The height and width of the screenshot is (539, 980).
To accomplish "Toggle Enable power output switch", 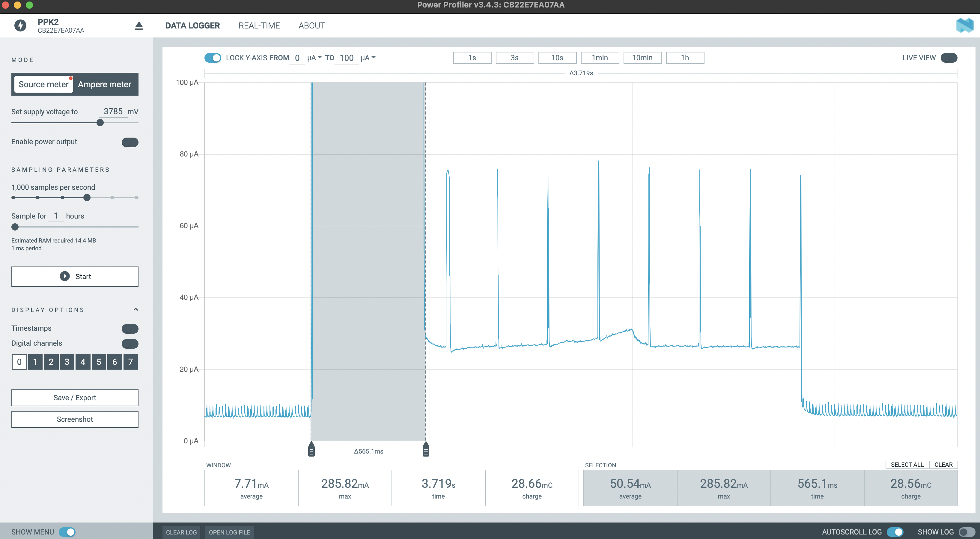I will tap(130, 141).
